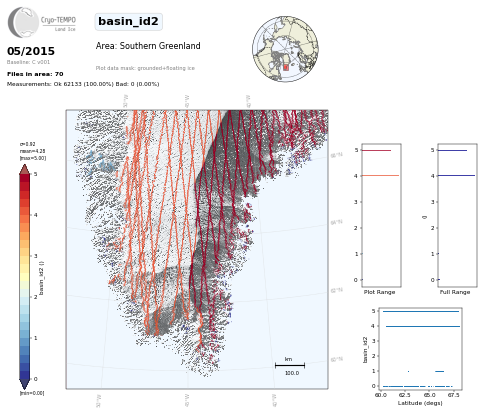Click the Files in area: 70 text

[35, 74]
